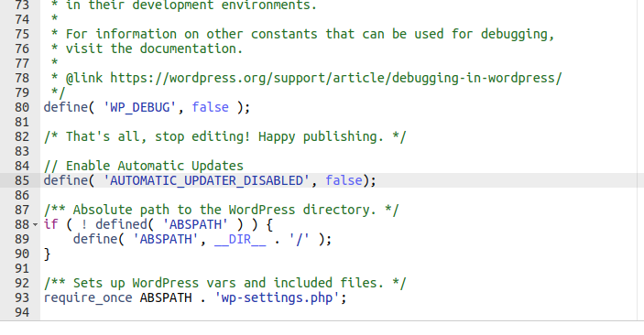The image size is (644, 335).
Task: Click the 'For information on other constants' comment line
Action: pos(302,34)
